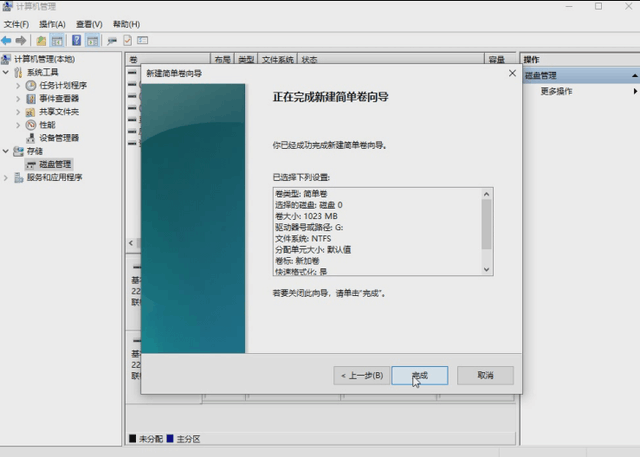Screen dimensions: 640x457
Task: Toggle the Show/Hide Action Pane toolbar icon
Action: coord(93,40)
